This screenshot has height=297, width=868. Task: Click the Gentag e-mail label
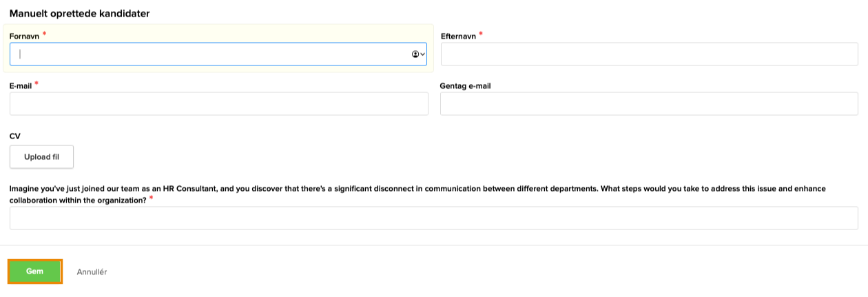[x=465, y=86]
